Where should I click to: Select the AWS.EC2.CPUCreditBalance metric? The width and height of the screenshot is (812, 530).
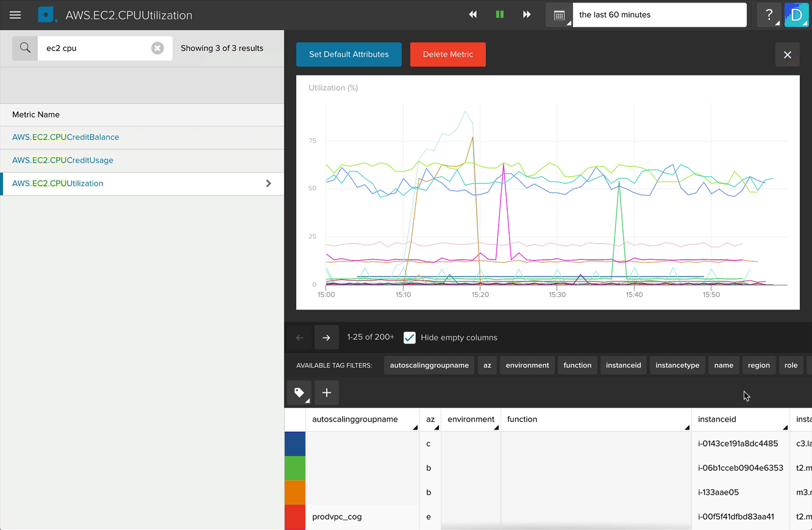66,137
